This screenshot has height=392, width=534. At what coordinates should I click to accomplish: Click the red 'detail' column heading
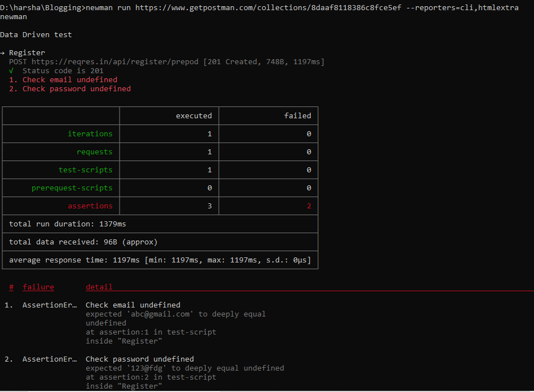click(99, 287)
